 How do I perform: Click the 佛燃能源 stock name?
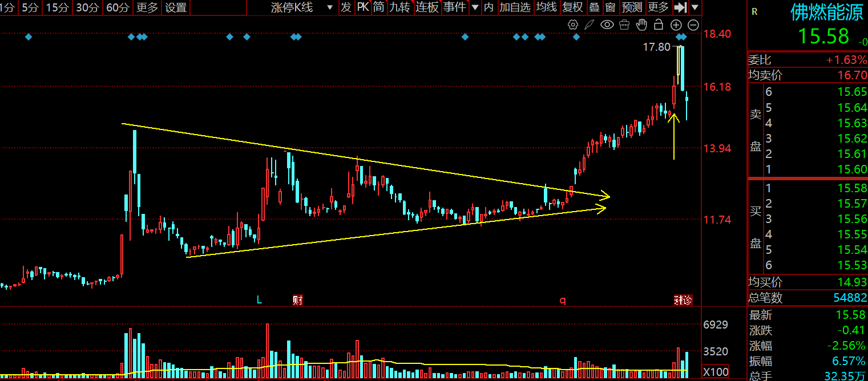pyautogui.click(x=826, y=13)
